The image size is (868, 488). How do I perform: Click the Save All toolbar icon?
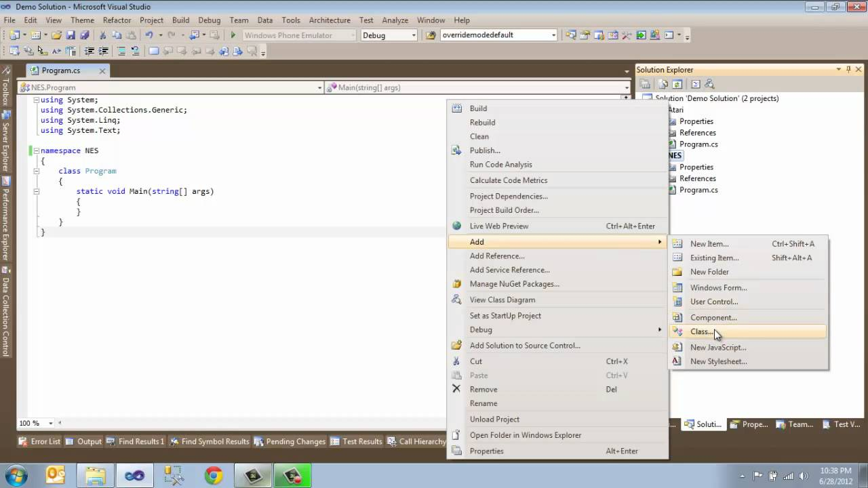85,35
